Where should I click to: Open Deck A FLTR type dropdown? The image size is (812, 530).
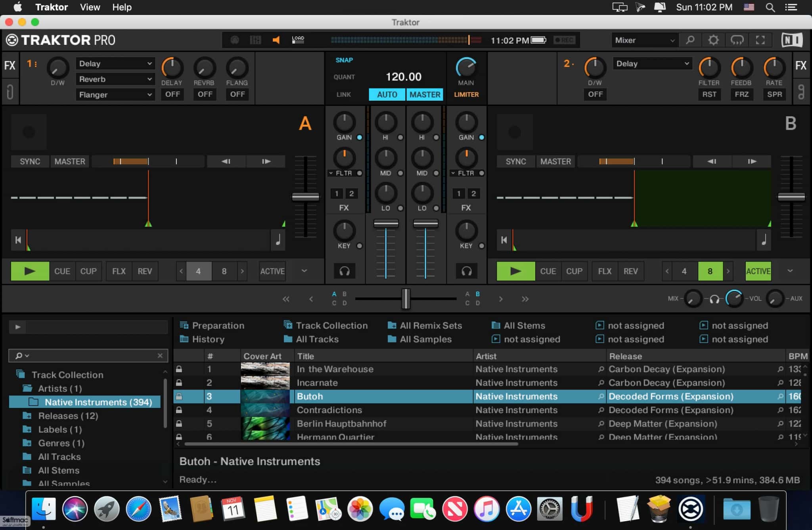(x=331, y=173)
